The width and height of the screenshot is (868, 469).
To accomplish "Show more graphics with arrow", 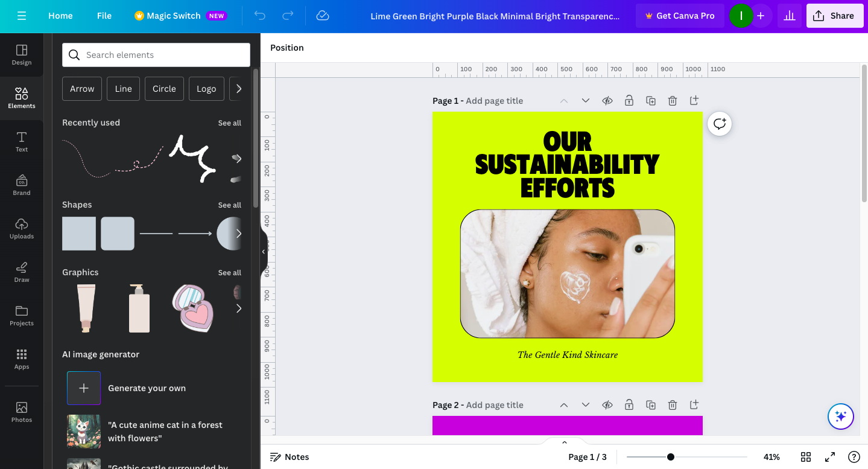I will (238, 308).
